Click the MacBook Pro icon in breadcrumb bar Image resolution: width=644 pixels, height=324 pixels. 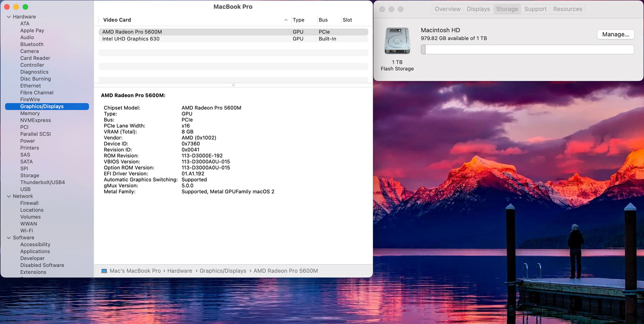(104, 271)
